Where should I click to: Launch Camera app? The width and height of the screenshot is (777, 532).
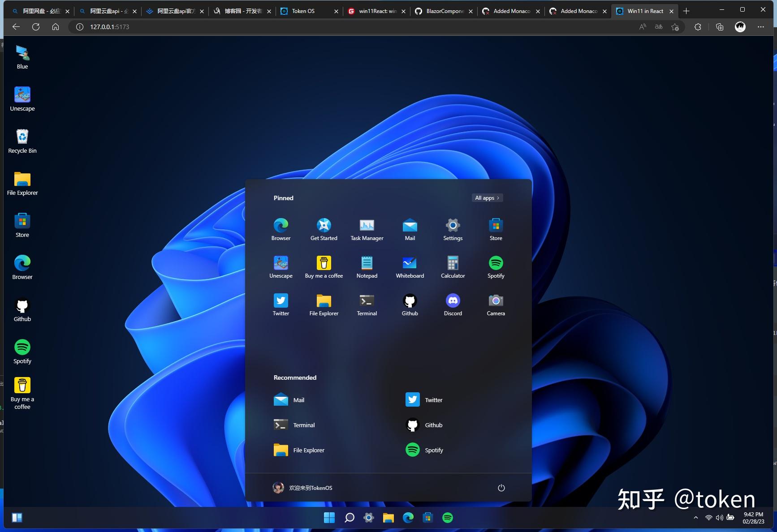pyautogui.click(x=496, y=305)
